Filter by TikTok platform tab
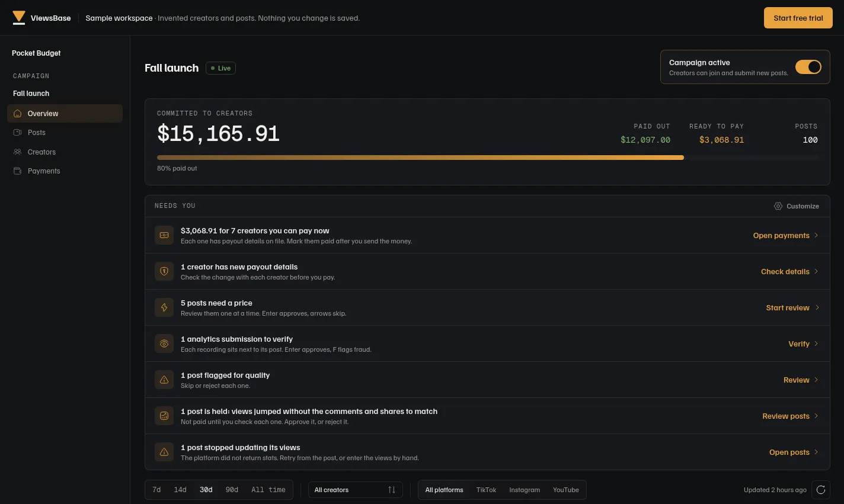 coord(486,490)
